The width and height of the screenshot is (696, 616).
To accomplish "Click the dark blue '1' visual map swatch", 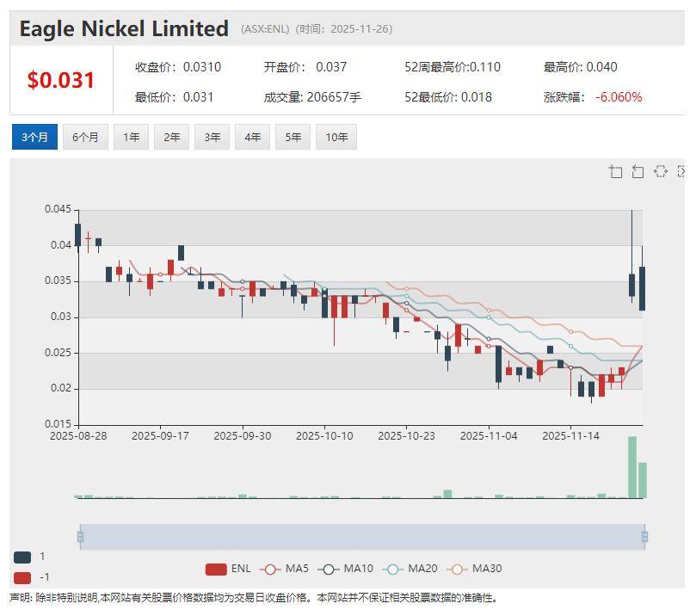I will pos(22,557).
